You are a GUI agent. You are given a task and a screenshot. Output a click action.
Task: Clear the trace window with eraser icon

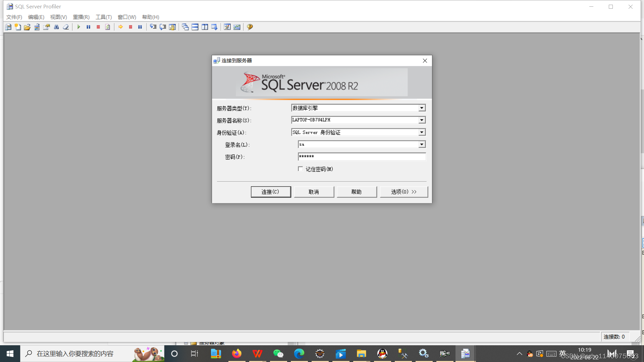pyautogui.click(x=66, y=27)
